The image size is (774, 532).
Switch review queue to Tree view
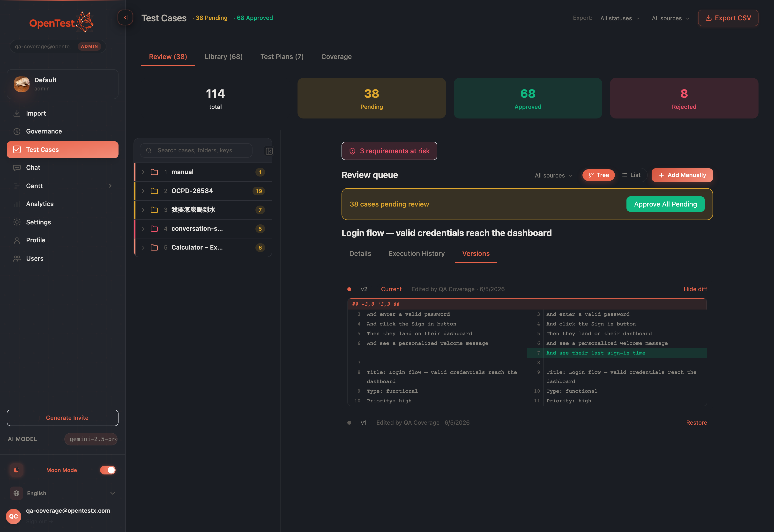599,175
